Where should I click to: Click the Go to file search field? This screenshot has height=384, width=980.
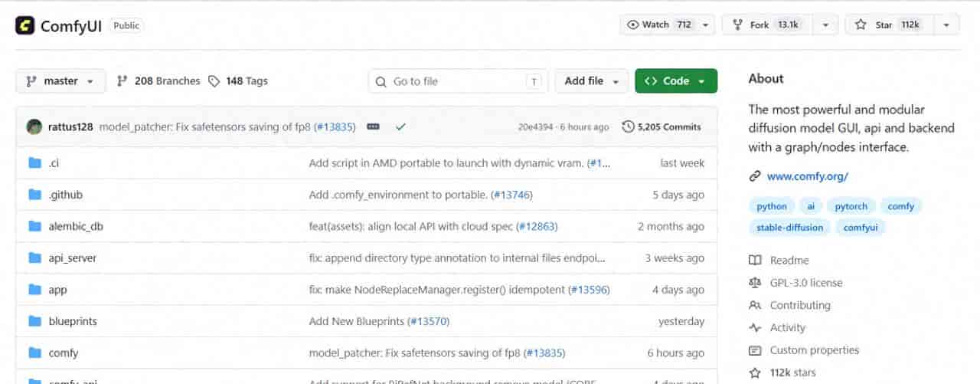pos(458,80)
